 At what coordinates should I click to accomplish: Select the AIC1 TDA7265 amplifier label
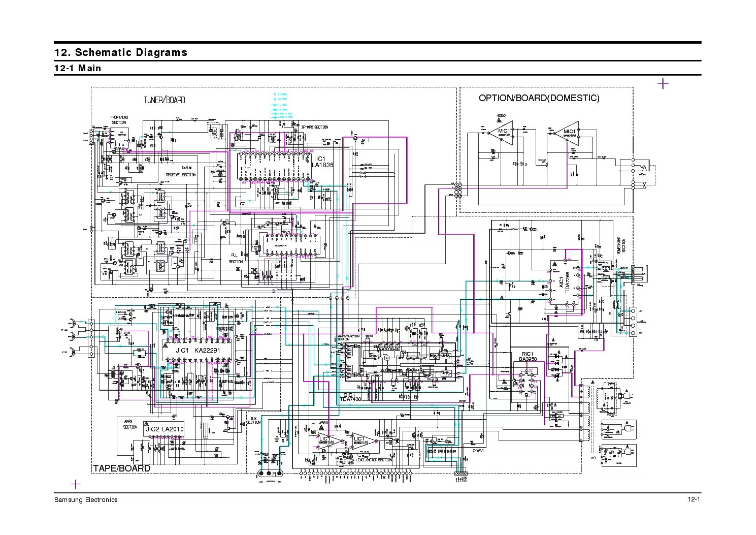tap(564, 282)
